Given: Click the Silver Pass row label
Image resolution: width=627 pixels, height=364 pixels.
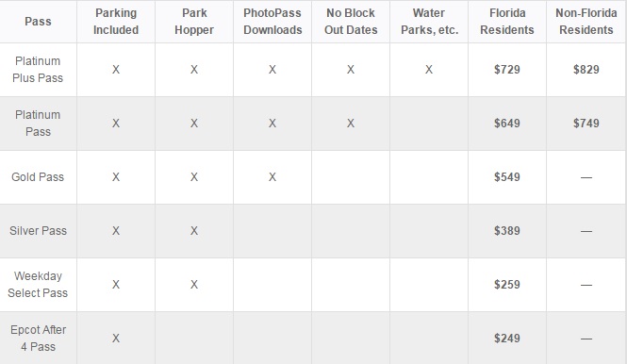Looking at the screenshot, I should click(38, 231).
